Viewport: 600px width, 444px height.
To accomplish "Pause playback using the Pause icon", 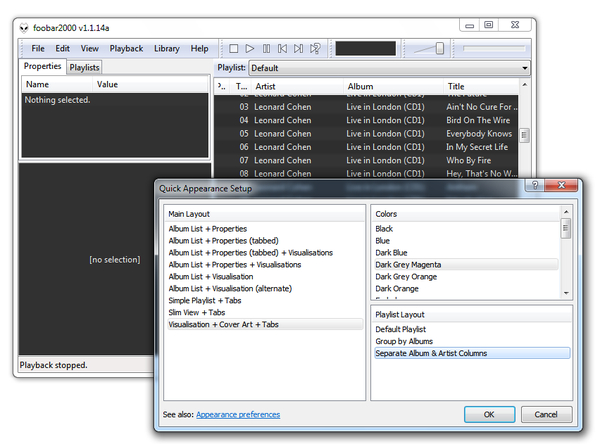I will pos(266,49).
